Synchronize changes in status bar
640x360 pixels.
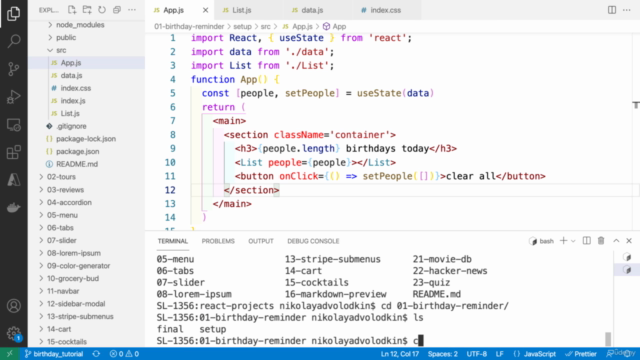pos(96,354)
